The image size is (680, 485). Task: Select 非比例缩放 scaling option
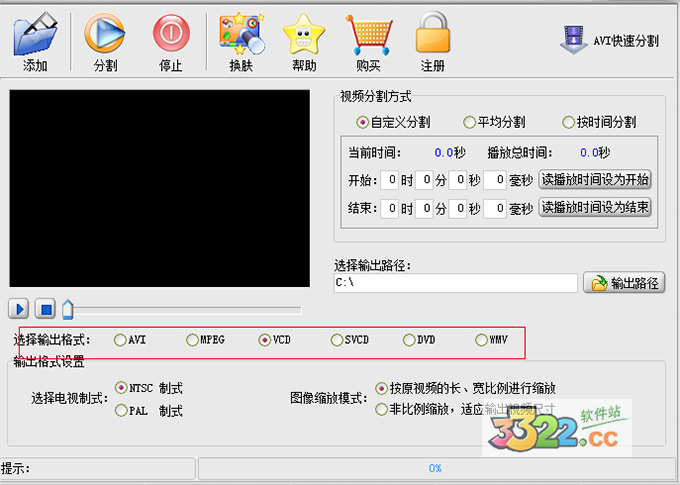[465, 409]
